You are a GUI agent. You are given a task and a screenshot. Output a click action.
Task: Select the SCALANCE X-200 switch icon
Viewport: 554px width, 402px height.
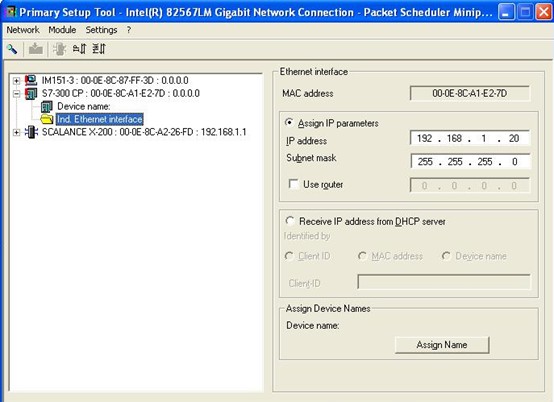click(31, 132)
